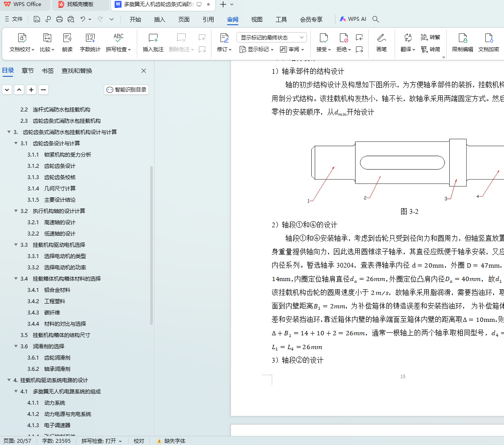Click the collapse-up arrow button in outline panel

point(19,90)
